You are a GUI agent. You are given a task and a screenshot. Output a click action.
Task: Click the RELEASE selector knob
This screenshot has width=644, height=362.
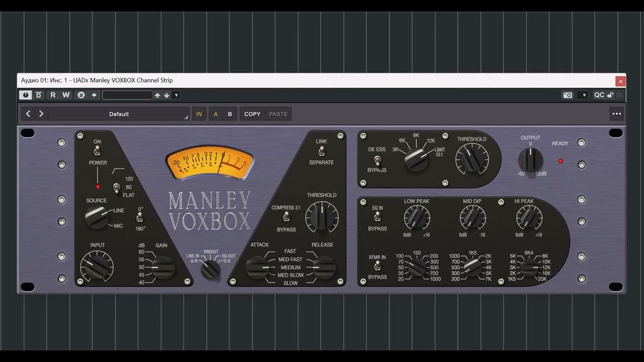point(323,267)
